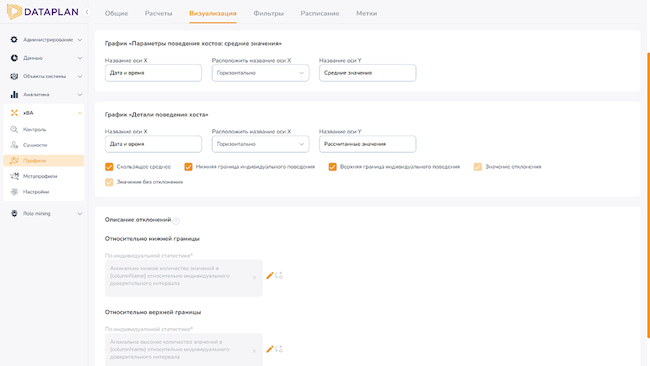Click X-axis name field in hosts average chart
The height and width of the screenshot is (366, 650).
153,73
